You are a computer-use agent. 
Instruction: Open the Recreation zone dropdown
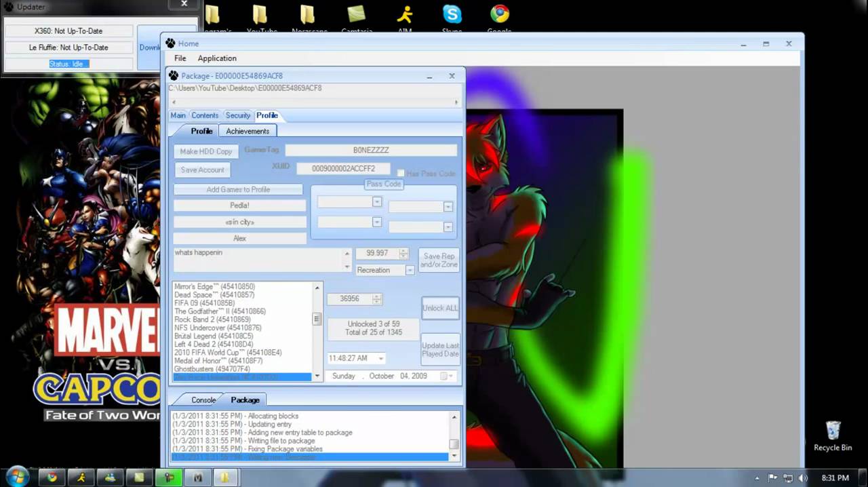[x=410, y=270]
